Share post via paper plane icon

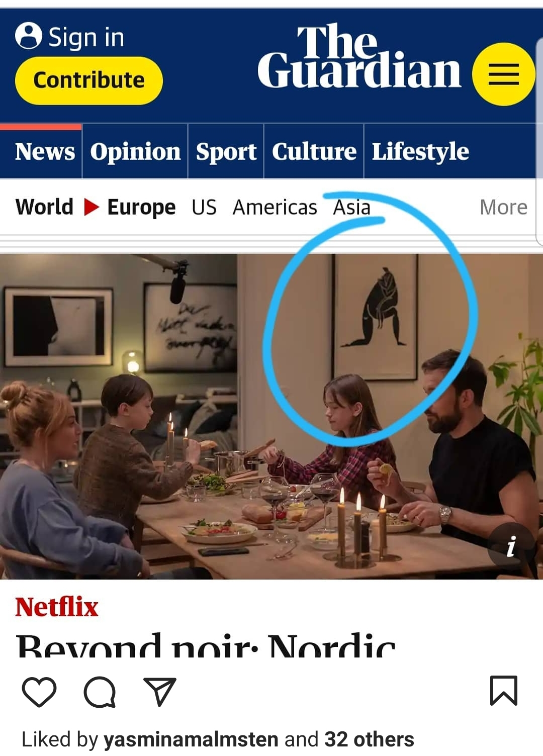coord(160,692)
